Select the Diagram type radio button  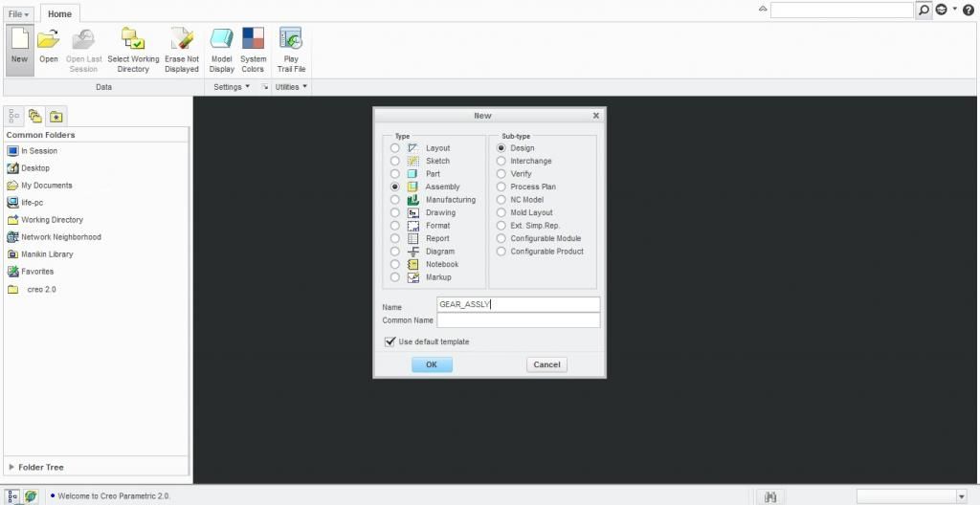394,252
